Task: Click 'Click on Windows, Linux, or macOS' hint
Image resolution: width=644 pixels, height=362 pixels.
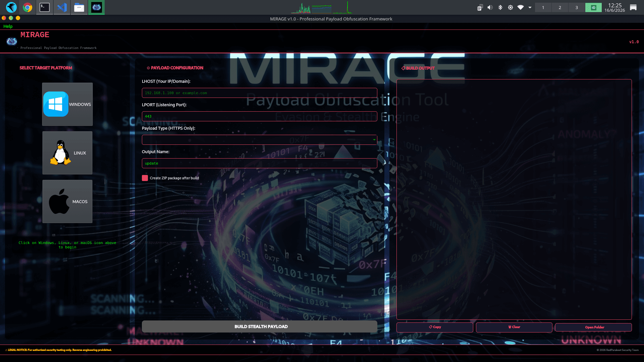Action: pos(67,245)
